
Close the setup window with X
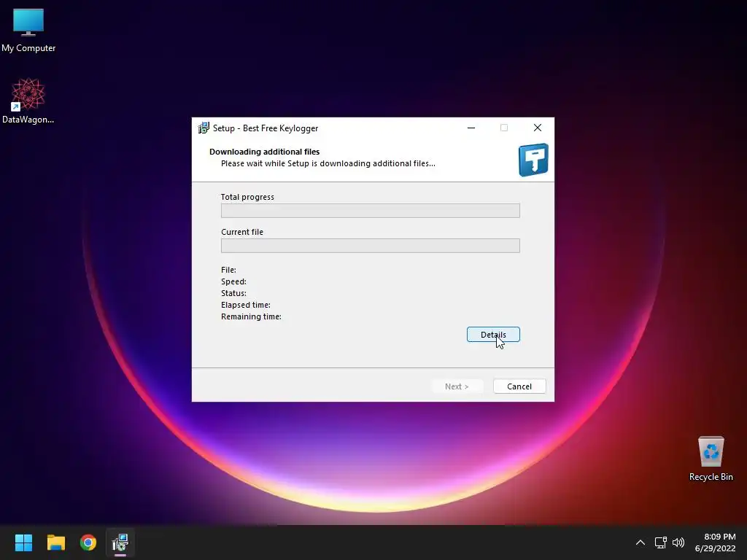click(x=538, y=128)
